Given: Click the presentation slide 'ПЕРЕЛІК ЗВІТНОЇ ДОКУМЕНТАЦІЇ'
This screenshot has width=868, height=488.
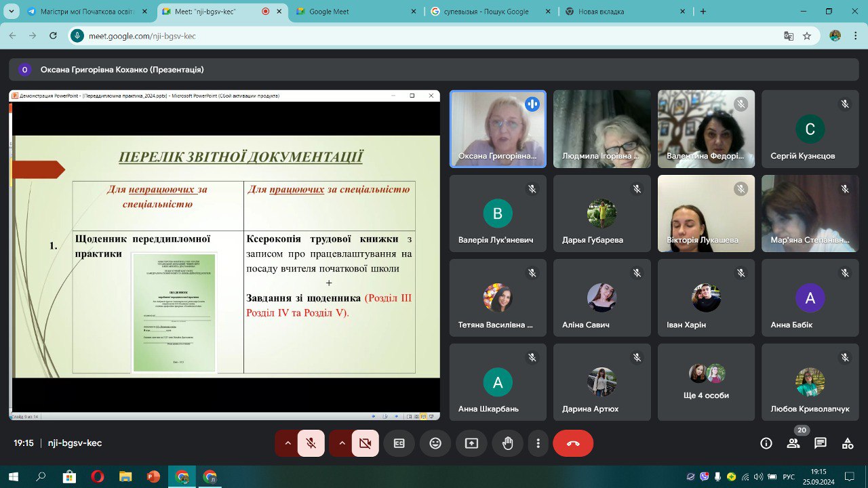Looking at the screenshot, I should 241,157.
